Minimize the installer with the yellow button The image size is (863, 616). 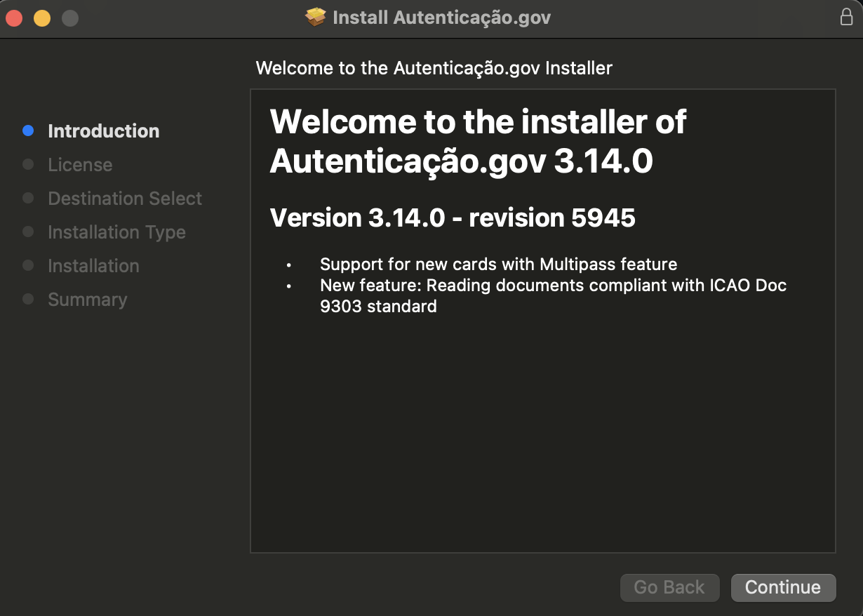pos(42,18)
